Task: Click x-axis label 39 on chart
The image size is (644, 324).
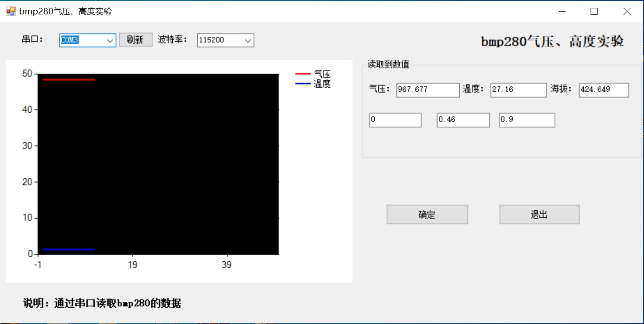Action: tap(227, 265)
